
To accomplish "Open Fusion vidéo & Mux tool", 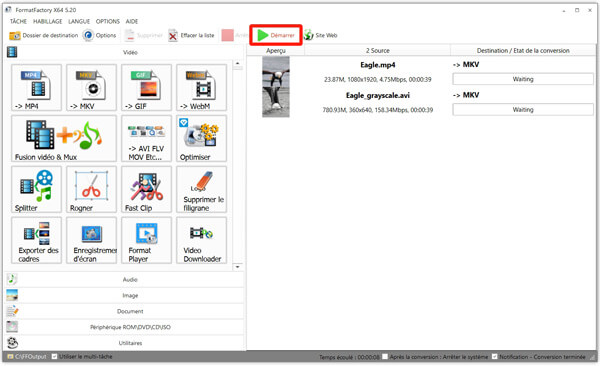I will point(64,139).
